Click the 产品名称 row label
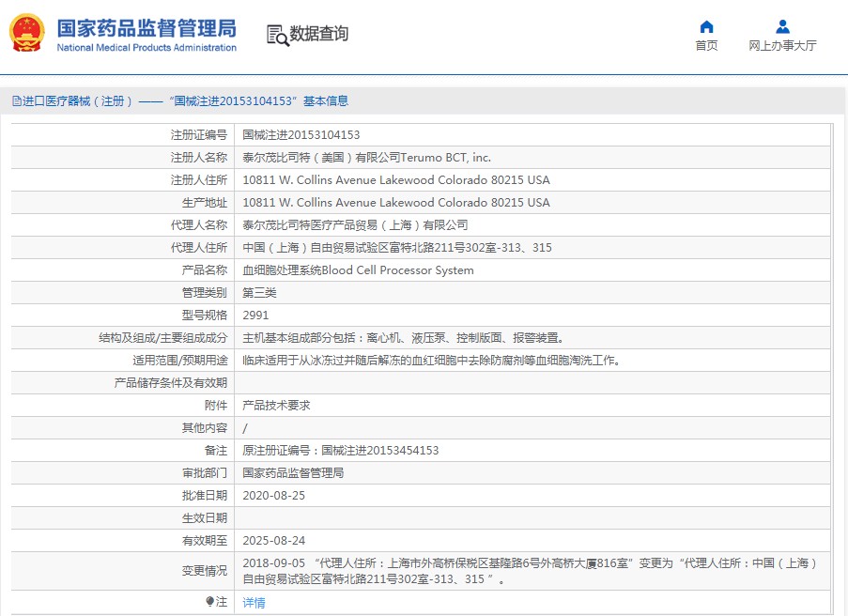 (x=205, y=270)
